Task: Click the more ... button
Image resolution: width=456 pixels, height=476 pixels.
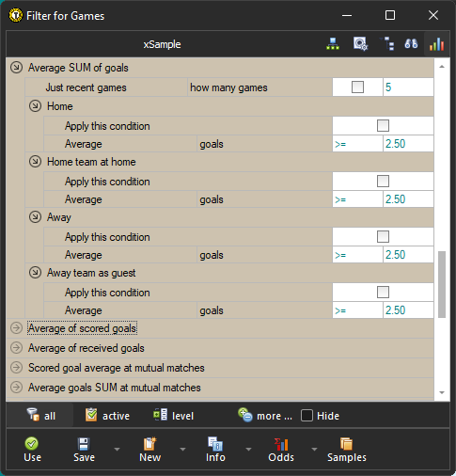Action: pos(265,416)
